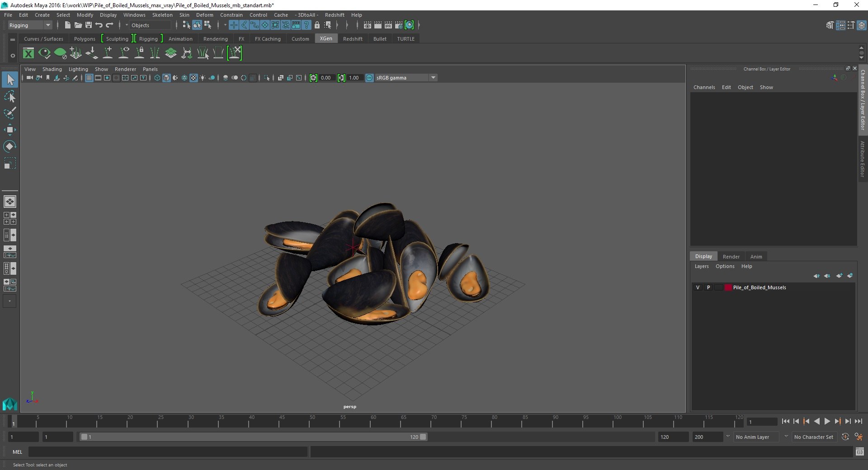Toggle textured display in the viewport
868x470 pixels.
click(193, 78)
